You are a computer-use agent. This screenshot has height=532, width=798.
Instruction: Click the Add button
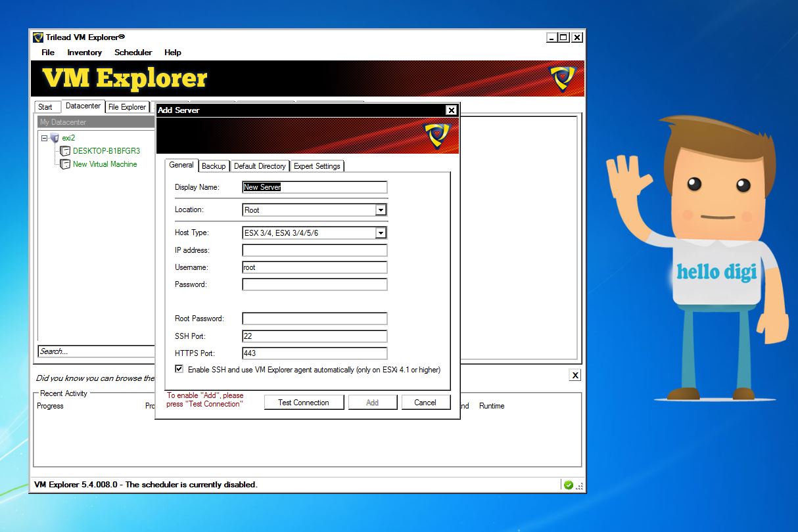[372, 403]
